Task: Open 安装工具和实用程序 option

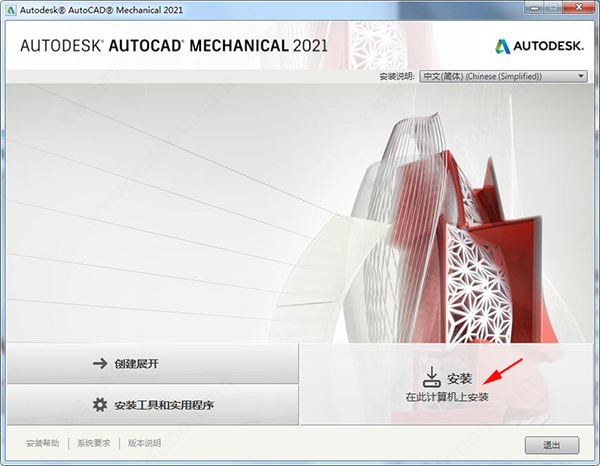Action: [x=153, y=405]
